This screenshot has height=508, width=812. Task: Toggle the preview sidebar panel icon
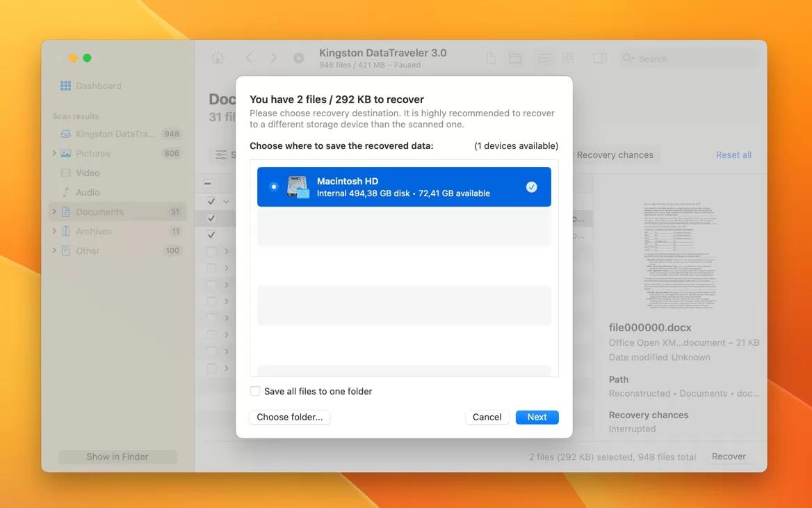coord(599,58)
